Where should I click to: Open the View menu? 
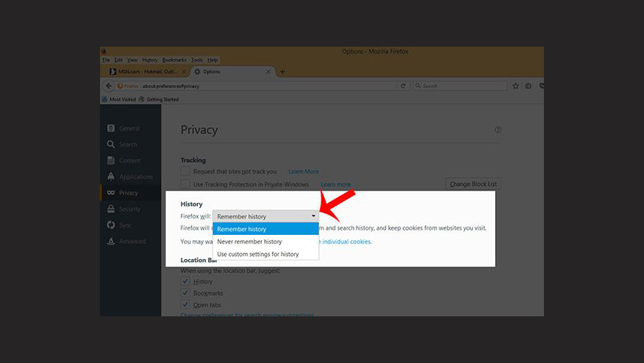point(132,60)
